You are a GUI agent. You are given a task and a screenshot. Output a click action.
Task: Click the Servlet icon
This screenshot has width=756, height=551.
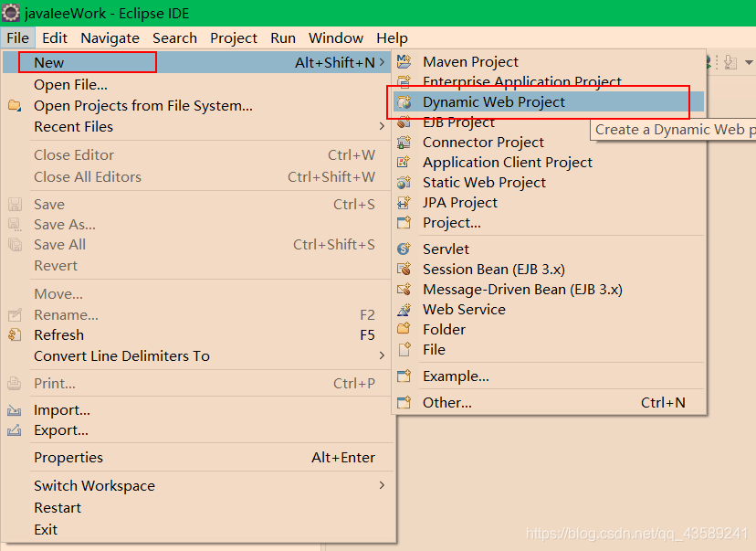pyautogui.click(x=404, y=249)
